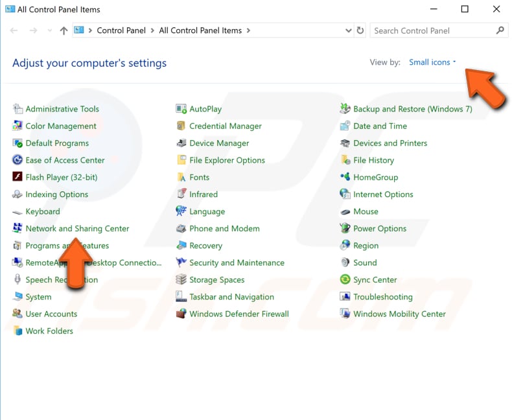Open Taskbar and Navigation link
This screenshot has height=420, width=512.
point(231,297)
